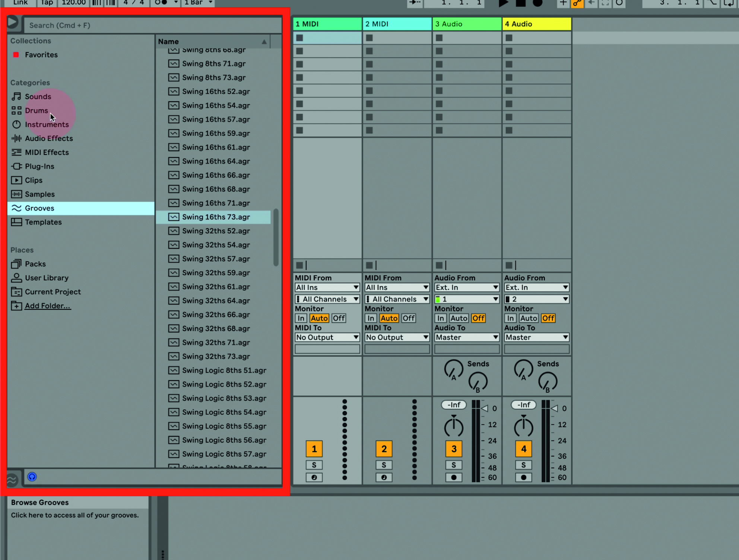Open the Sounds category
The width and height of the screenshot is (739, 560).
point(37,96)
